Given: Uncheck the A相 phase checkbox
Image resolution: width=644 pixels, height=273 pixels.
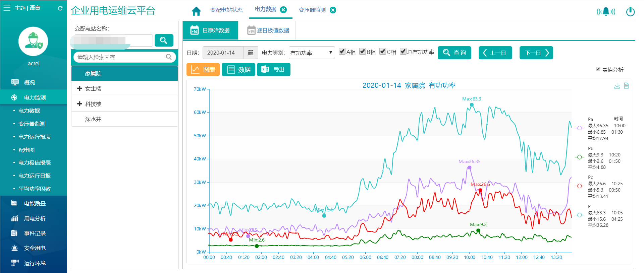Looking at the screenshot, I should click(x=342, y=51).
